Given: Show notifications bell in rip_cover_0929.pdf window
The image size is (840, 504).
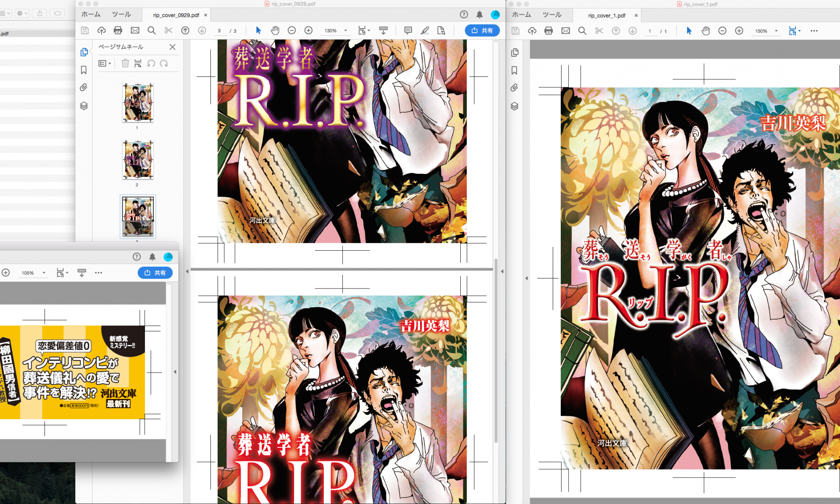Looking at the screenshot, I should point(479,15).
